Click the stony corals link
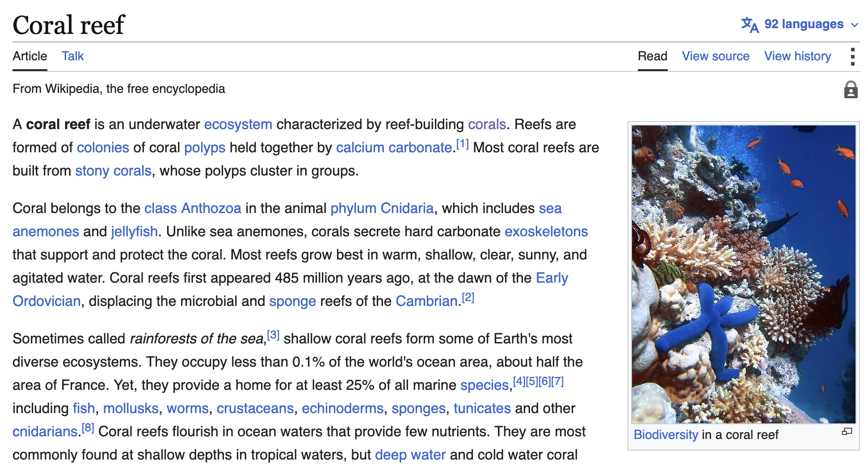Image resolution: width=868 pixels, height=468 pixels. tap(113, 171)
